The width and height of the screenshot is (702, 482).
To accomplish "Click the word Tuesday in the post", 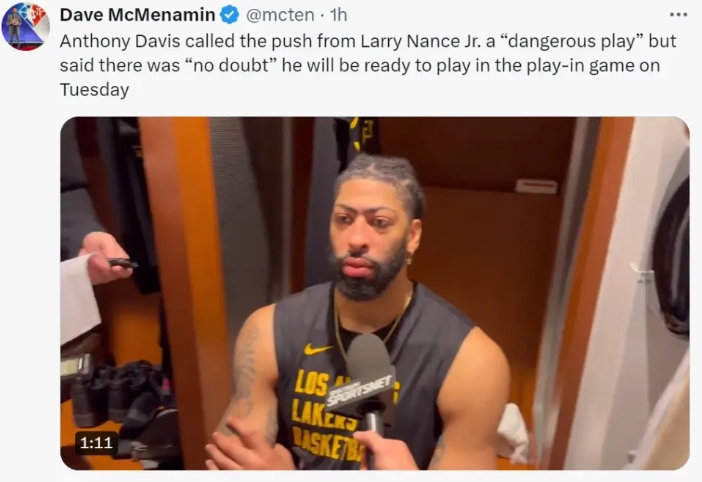I will point(94,90).
